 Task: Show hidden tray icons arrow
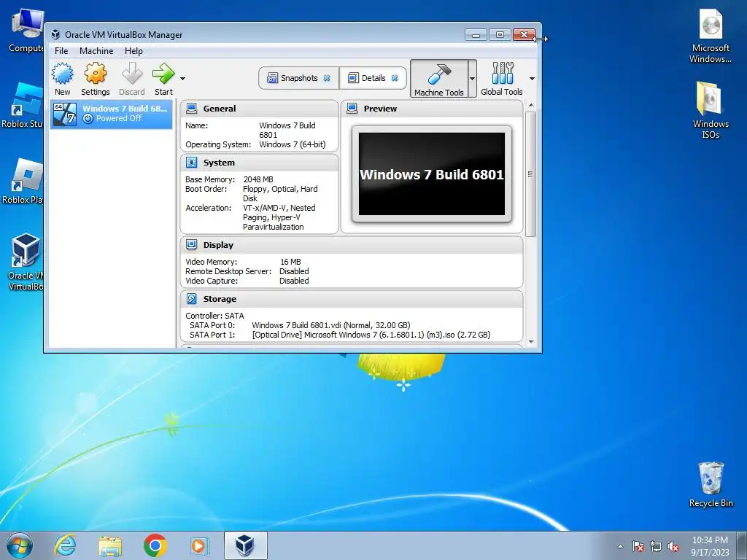620,546
